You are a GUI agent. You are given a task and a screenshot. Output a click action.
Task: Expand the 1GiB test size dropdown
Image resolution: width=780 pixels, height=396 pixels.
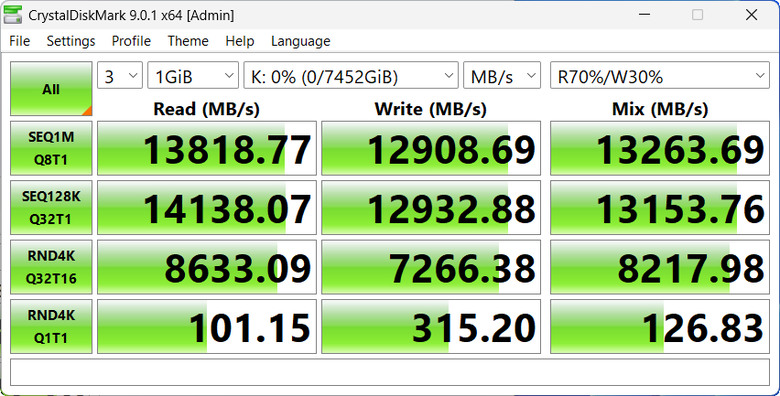193,76
